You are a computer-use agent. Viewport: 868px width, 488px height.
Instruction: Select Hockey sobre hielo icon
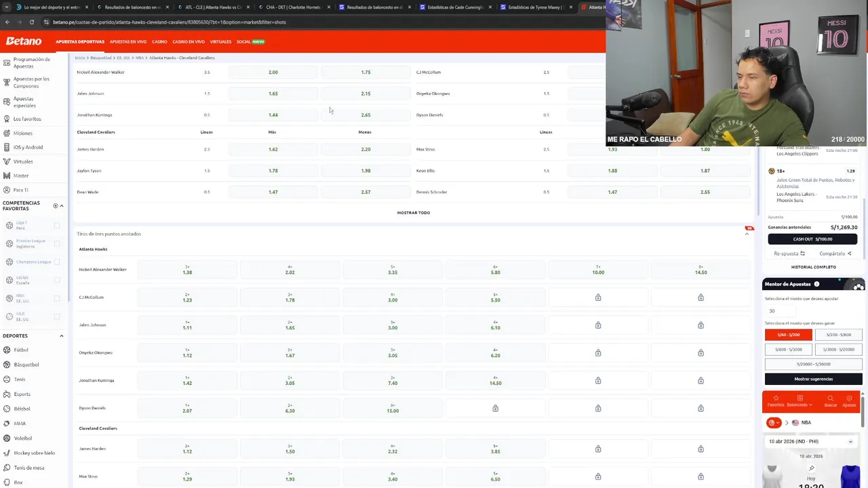tap(6, 453)
